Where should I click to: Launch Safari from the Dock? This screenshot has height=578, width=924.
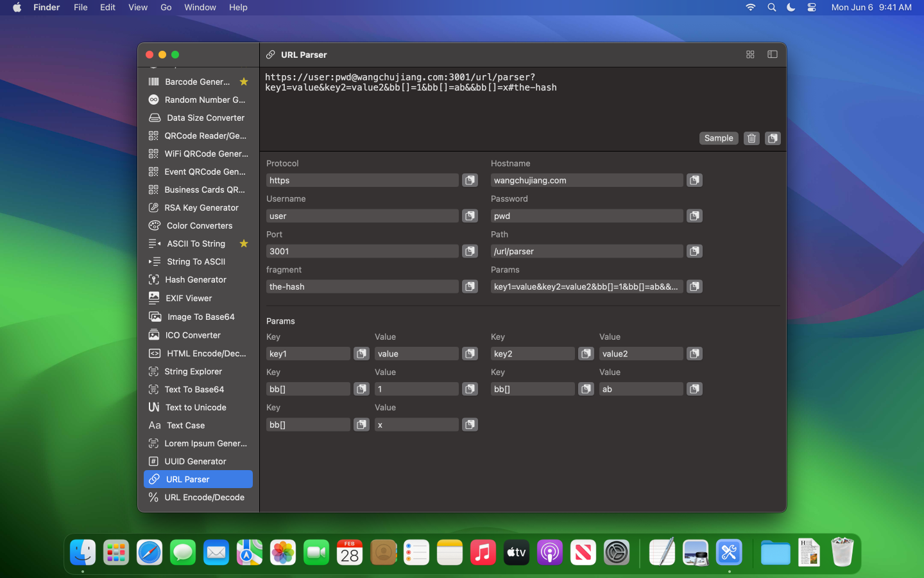pyautogui.click(x=150, y=552)
